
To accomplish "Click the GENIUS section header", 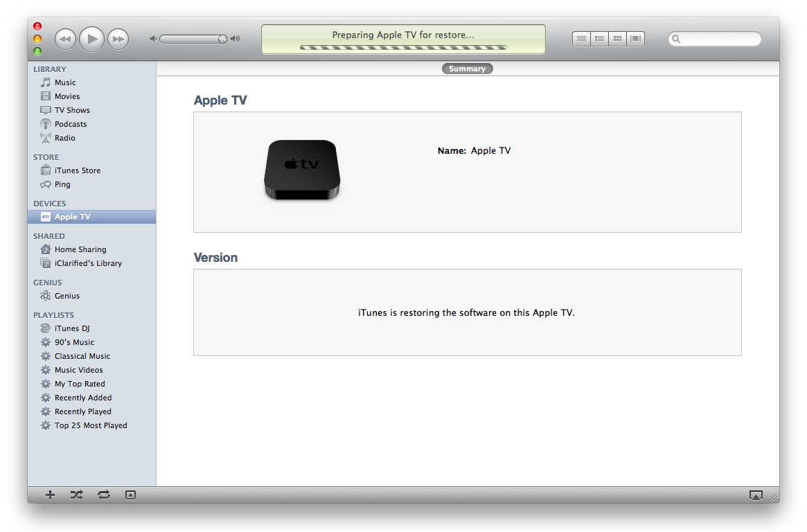I will coord(47,283).
